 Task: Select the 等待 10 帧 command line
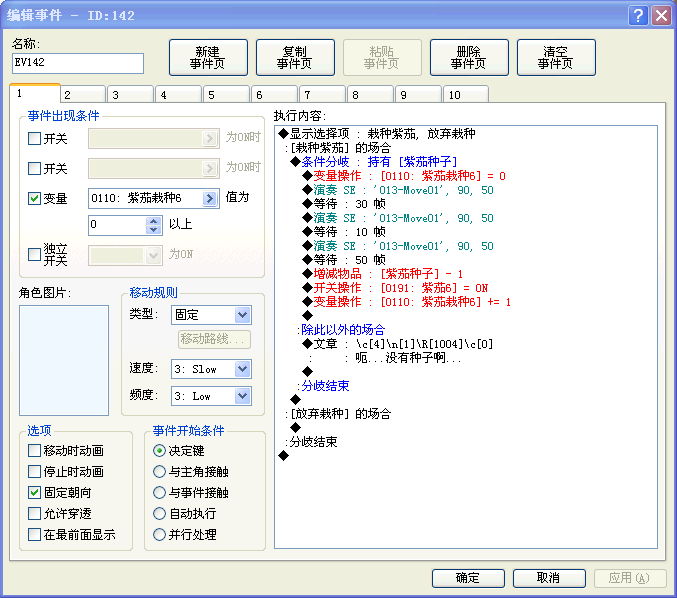point(344,232)
